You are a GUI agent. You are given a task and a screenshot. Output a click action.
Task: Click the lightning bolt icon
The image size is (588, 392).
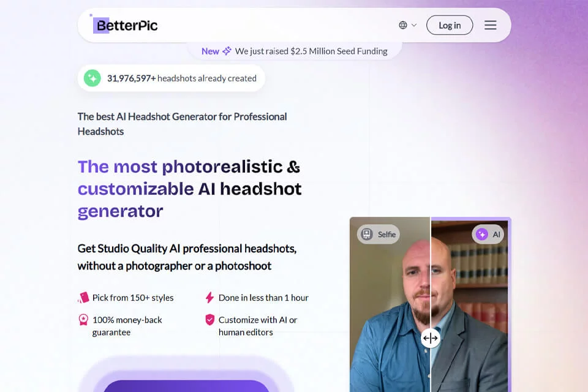(209, 298)
